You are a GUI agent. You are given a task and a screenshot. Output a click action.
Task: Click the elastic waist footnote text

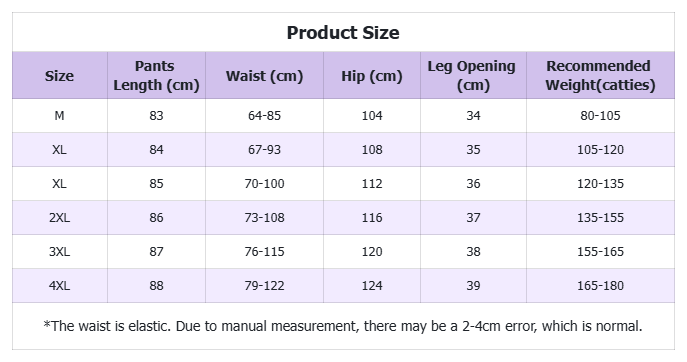(343, 326)
